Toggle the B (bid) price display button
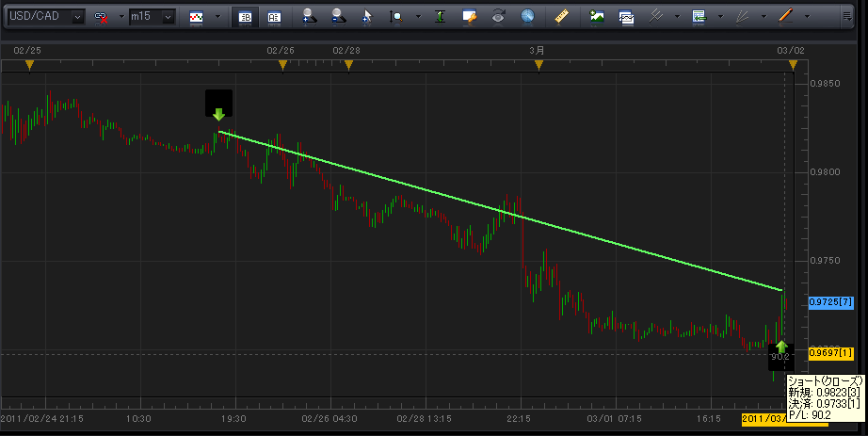Viewport: 868px width, 436px height. click(245, 17)
